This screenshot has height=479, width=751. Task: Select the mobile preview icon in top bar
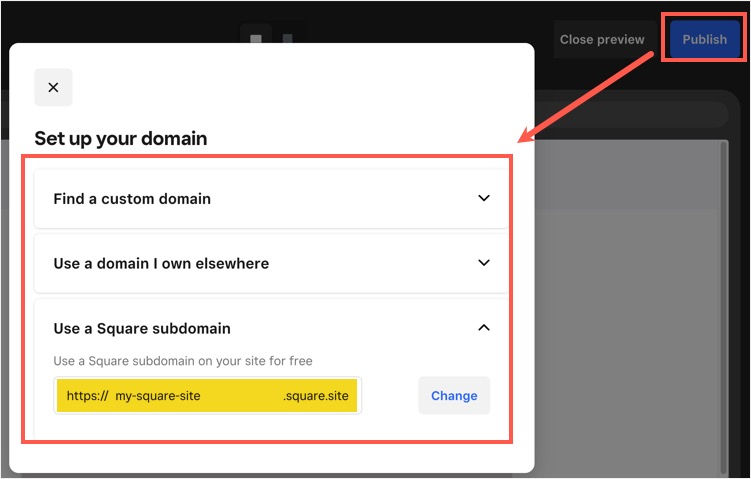287,38
